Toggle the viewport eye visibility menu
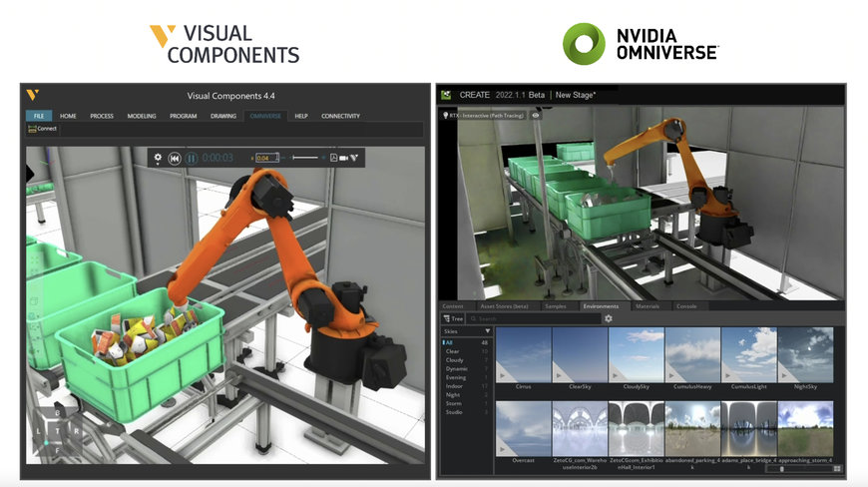 coord(536,115)
